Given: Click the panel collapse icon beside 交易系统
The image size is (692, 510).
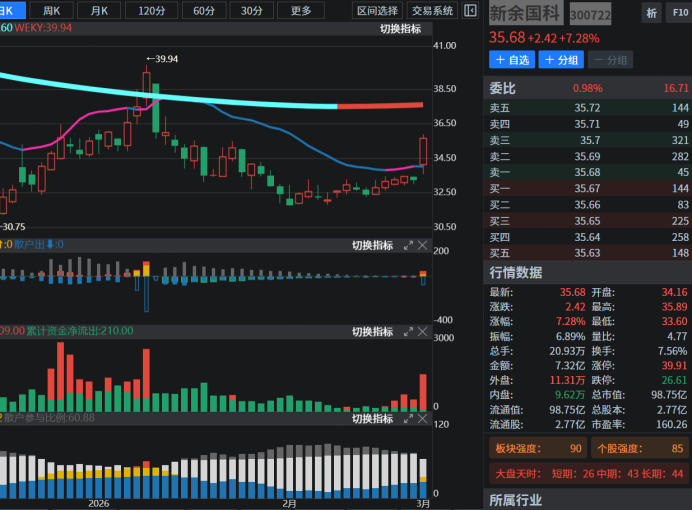Looking at the screenshot, I should [x=470, y=11].
